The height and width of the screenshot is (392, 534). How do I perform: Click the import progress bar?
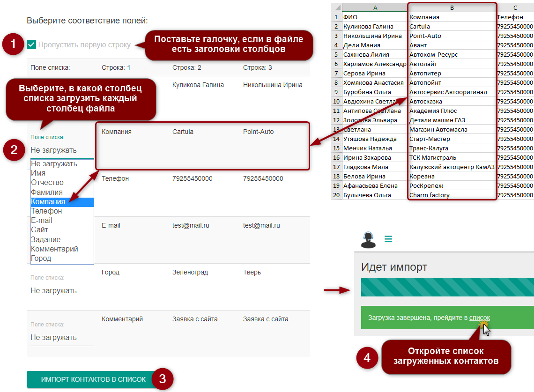447,287
